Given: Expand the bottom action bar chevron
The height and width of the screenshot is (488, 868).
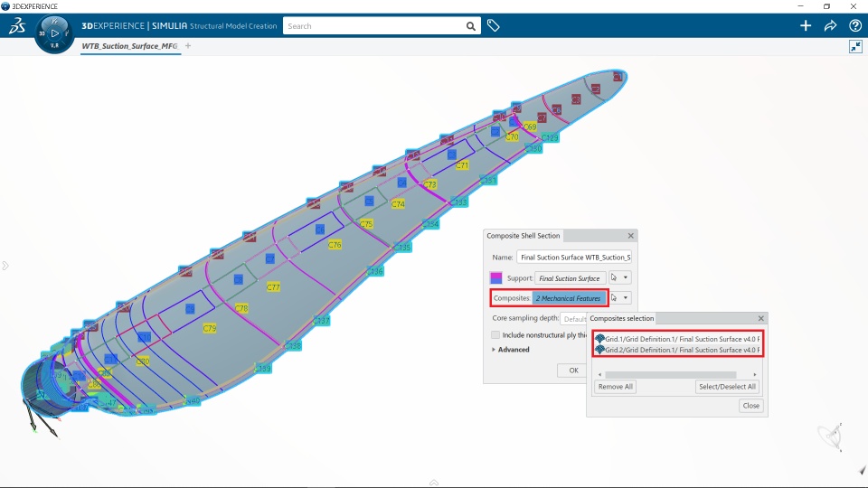Looking at the screenshot, I should 434,483.
